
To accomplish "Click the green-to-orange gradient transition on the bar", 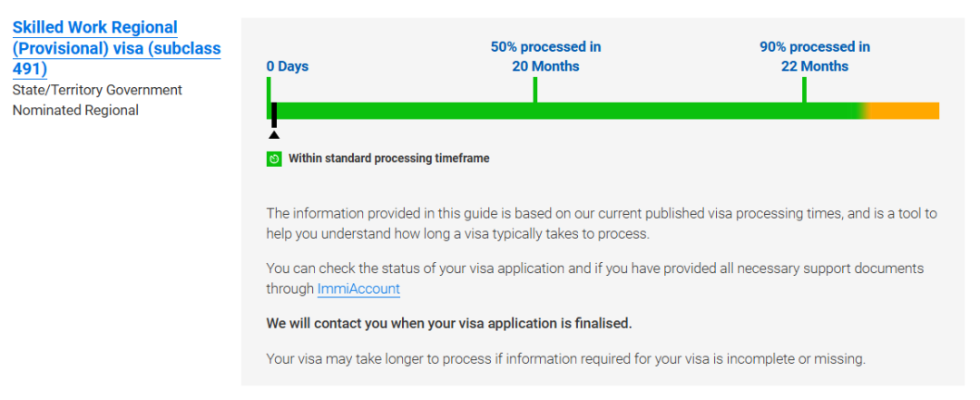I will point(864,111).
